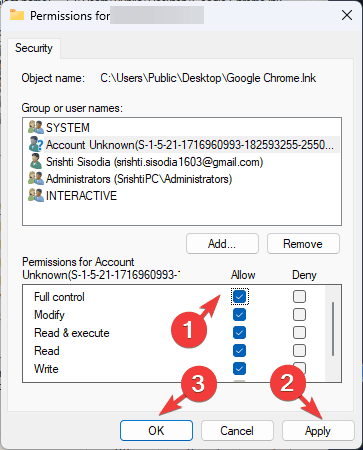This screenshot has height=450, width=363.
Task: Click the INTERACTIVE group icon
Action: pos(36,196)
